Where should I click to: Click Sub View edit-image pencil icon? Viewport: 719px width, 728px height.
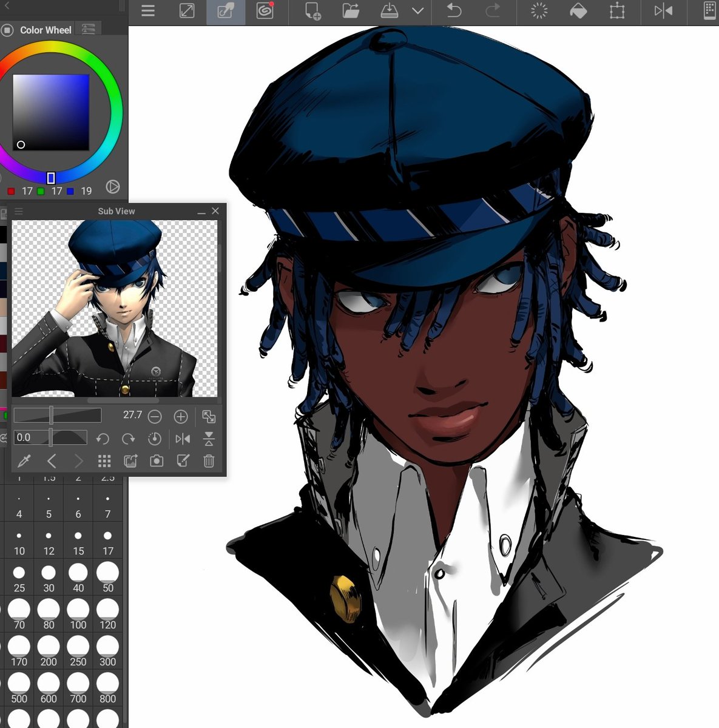tap(183, 462)
